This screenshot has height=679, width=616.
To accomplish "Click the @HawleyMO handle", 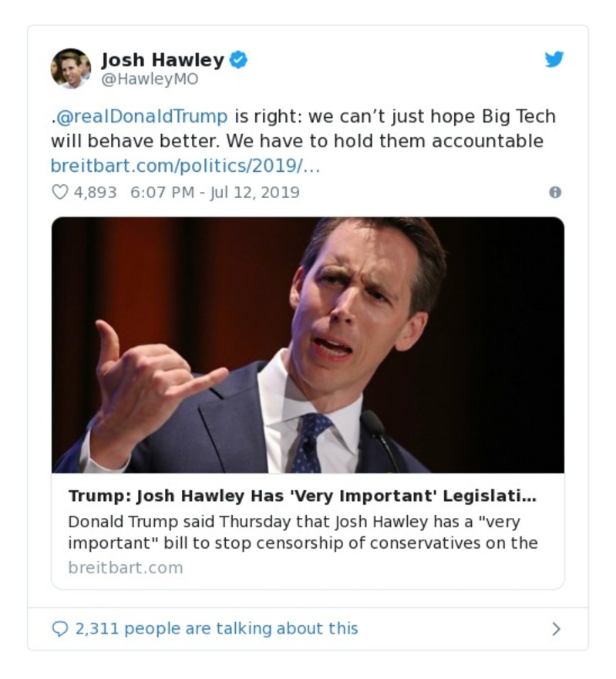I will (x=150, y=79).
